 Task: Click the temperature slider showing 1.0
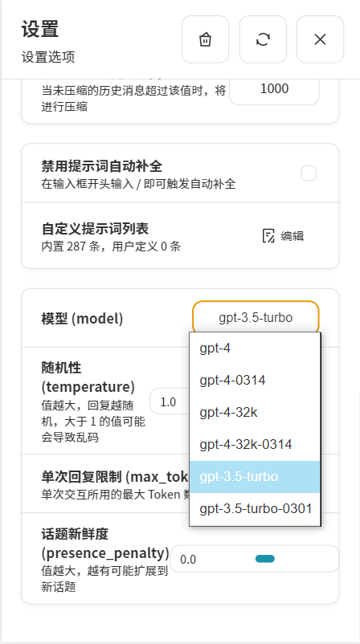(x=170, y=401)
